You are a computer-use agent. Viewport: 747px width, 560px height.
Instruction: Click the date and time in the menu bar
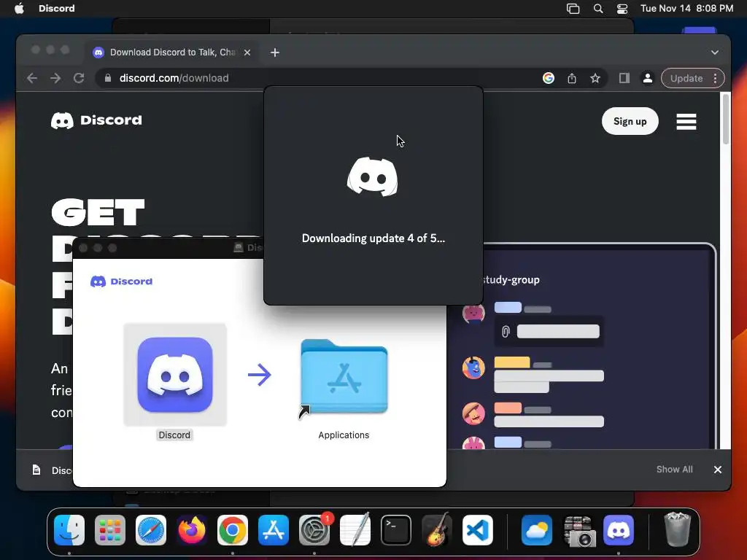[x=686, y=8]
